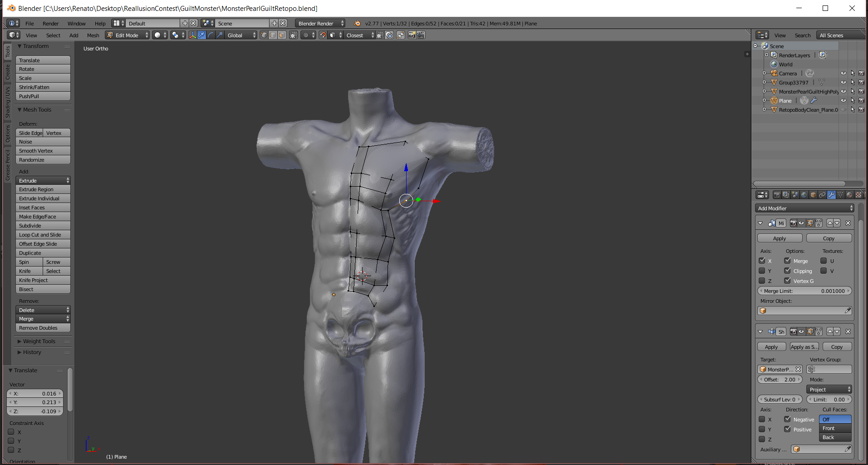Open the Blender Render engine dropdown
The image size is (868, 465).
(320, 23)
